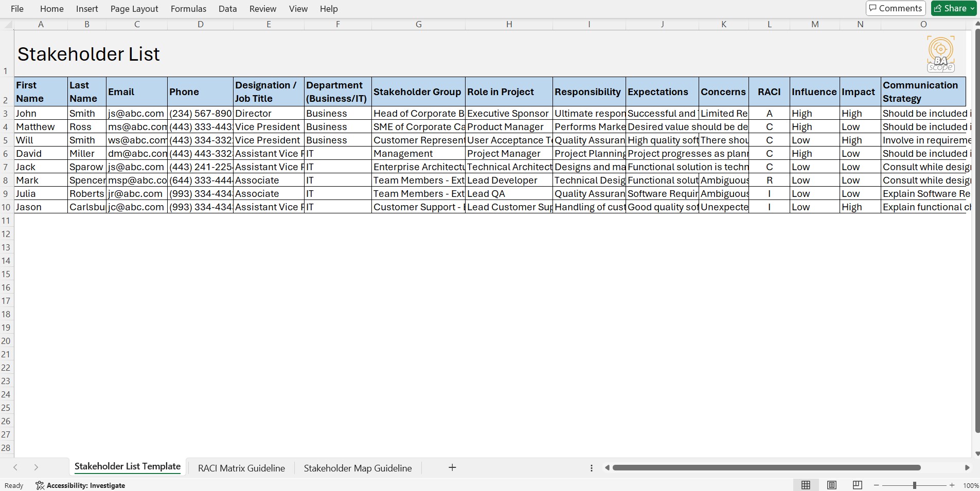The width and height of the screenshot is (980, 491).
Task: Select the Lead Developer cell
Action: click(x=509, y=180)
